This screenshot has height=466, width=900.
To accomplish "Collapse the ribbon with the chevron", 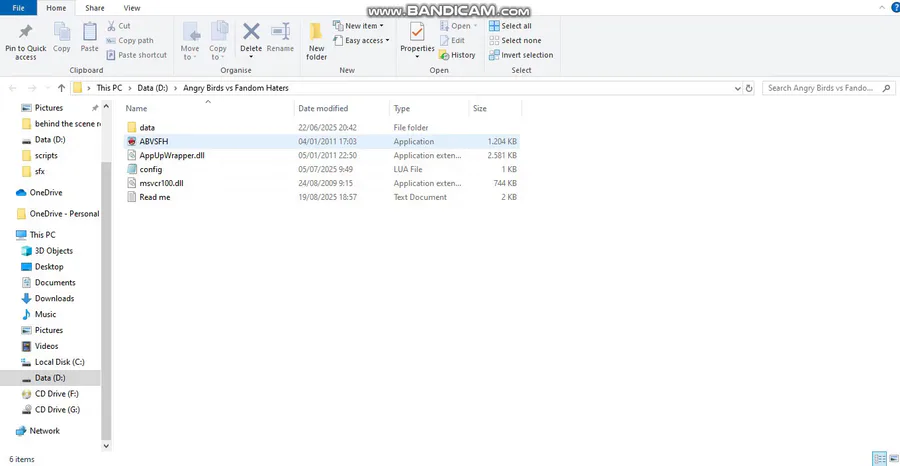I will point(882,8).
